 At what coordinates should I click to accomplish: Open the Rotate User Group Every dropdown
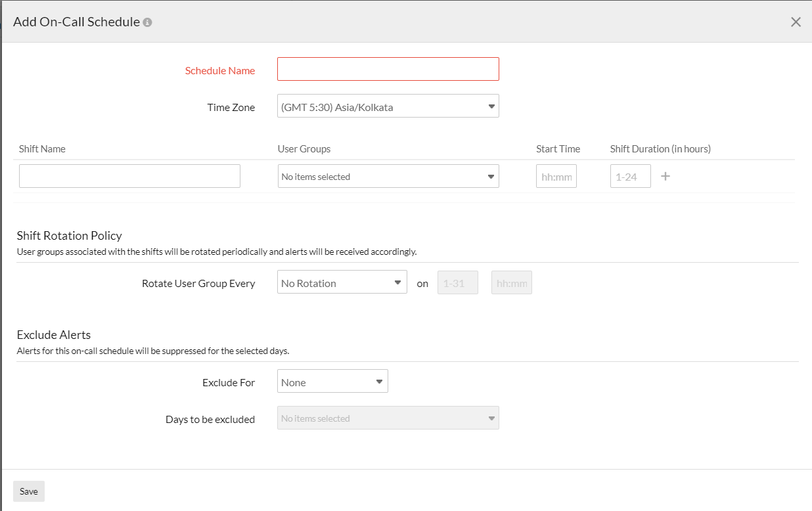342,282
